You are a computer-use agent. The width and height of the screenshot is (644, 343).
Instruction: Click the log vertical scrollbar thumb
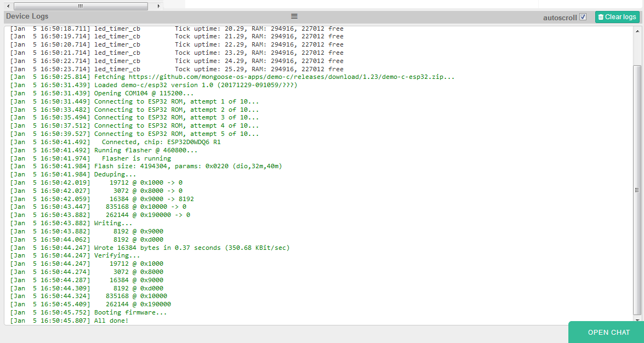637,190
